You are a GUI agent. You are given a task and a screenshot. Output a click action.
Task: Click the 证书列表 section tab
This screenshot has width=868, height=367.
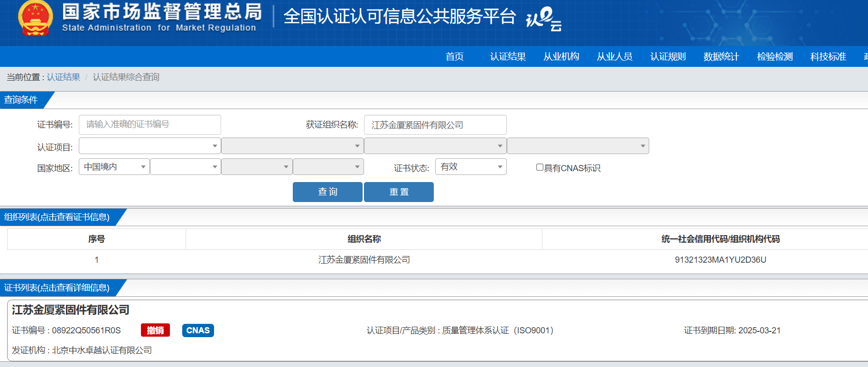coord(57,287)
